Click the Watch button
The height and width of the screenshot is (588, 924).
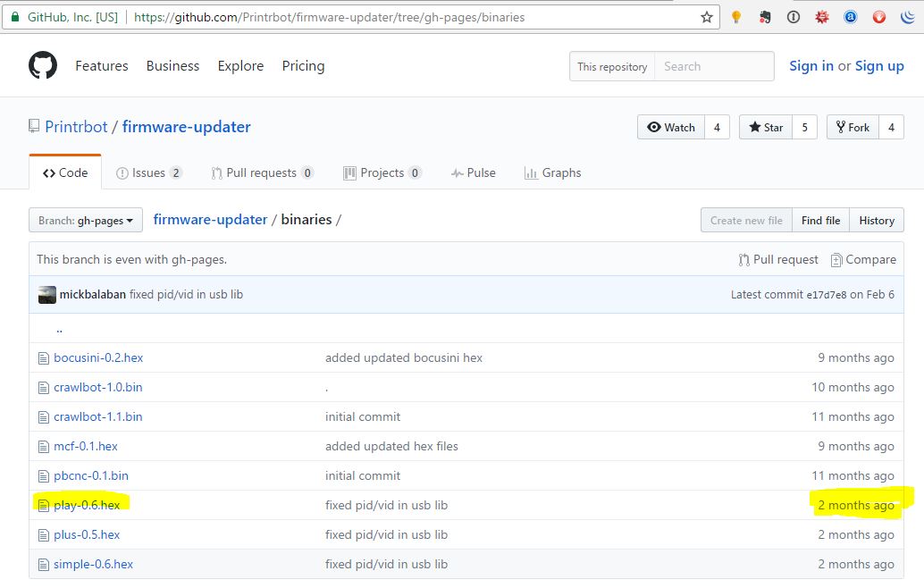[671, 127]
